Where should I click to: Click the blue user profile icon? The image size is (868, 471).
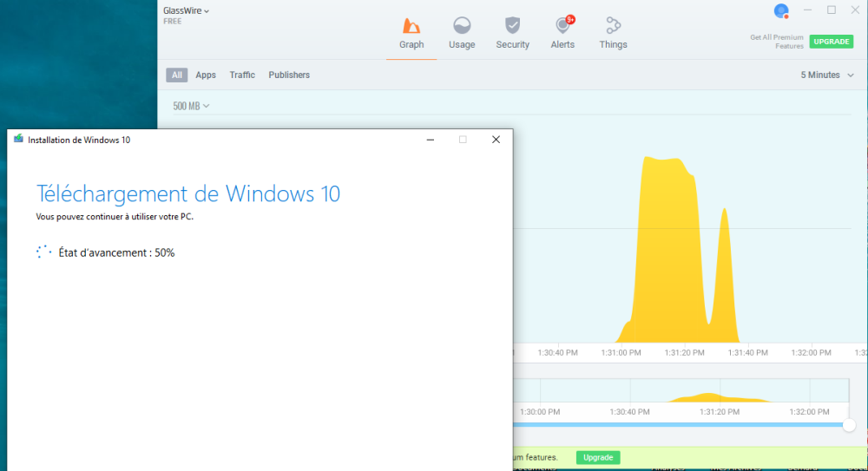click(x=781, y=10)
